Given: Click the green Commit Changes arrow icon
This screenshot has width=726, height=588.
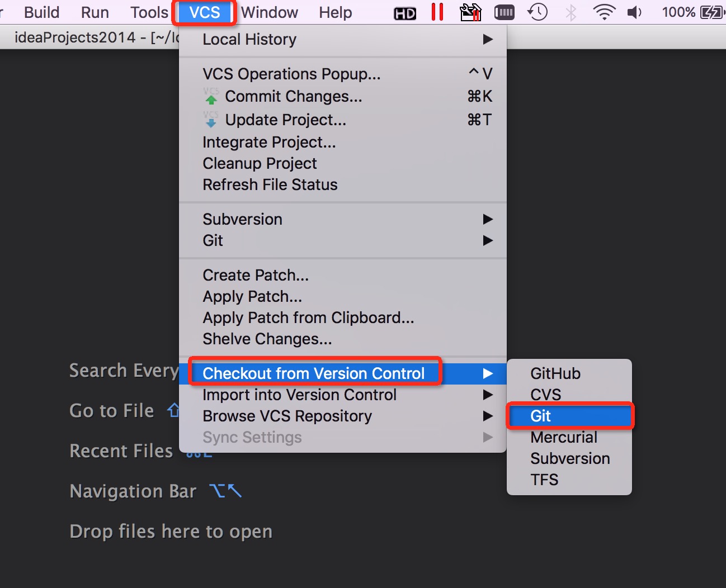Looking at the screenshot, I should click(211, 96).
